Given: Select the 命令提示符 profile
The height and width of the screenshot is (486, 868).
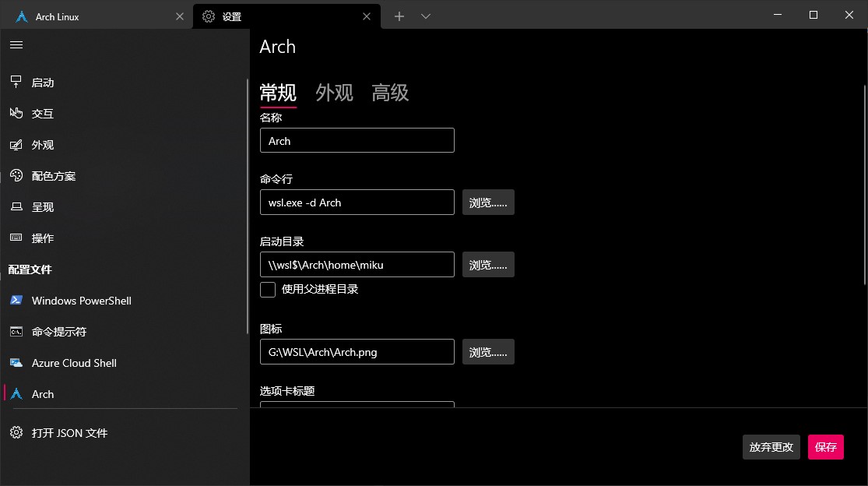Looking at the screenshot, I should tap(124, 332).
